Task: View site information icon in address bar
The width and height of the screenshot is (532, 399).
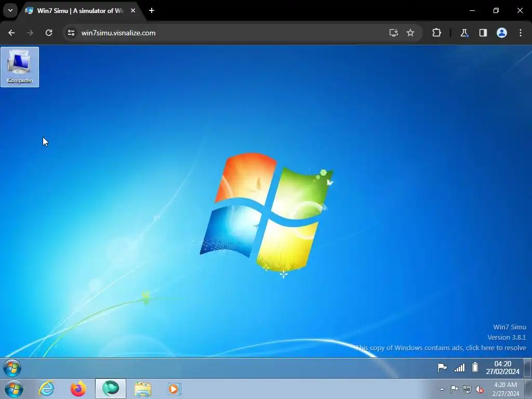Action: 71,33
